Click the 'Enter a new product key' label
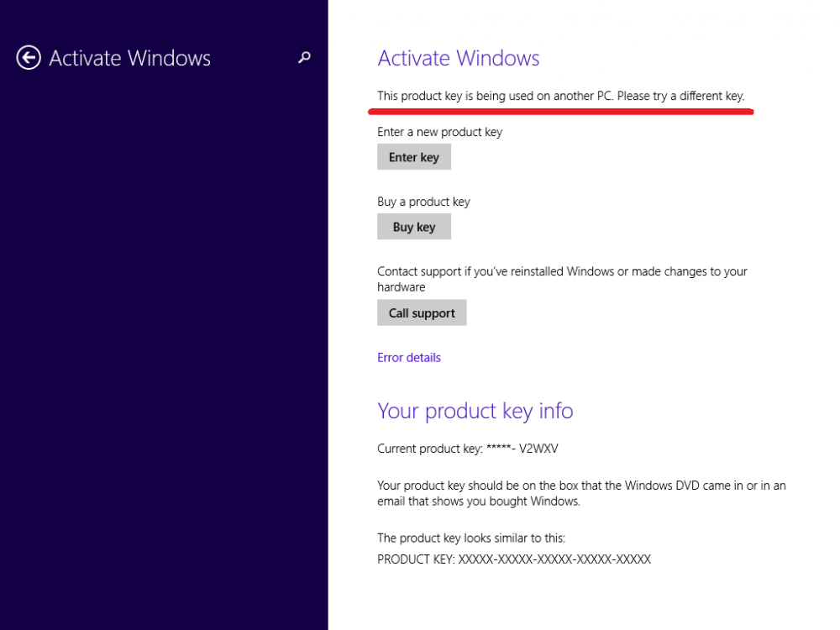 pos(440,132)
